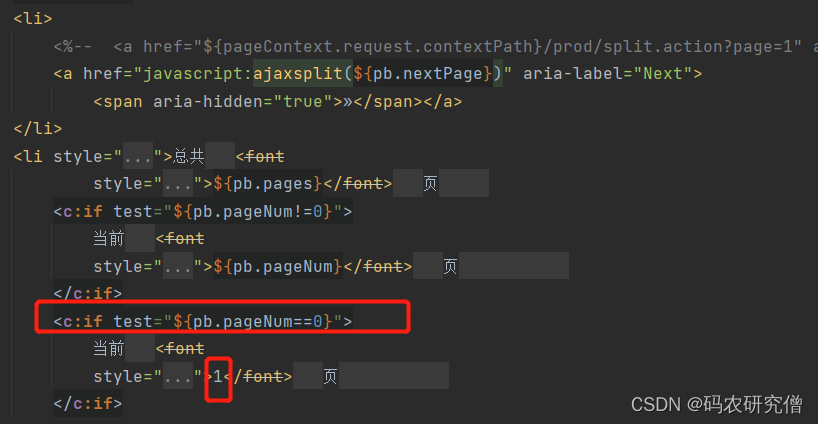Click the » character in span
Image resolution: width=818 pixels, height=424 pixels.
click(347, 101)
